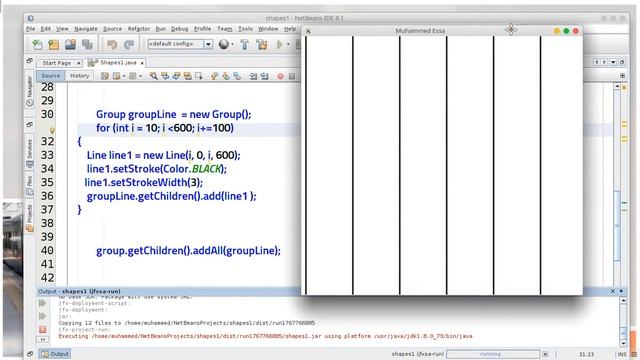This screenshot has width=640, height=360.
Task: Click the Shift Line Left icon
Action: [253, 76]
